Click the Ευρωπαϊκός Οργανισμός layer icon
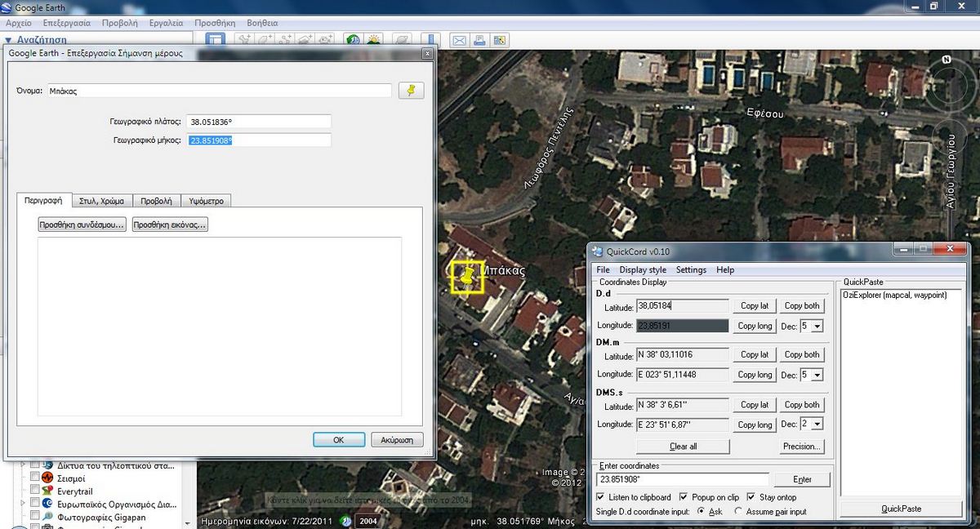 click(48, 504)
